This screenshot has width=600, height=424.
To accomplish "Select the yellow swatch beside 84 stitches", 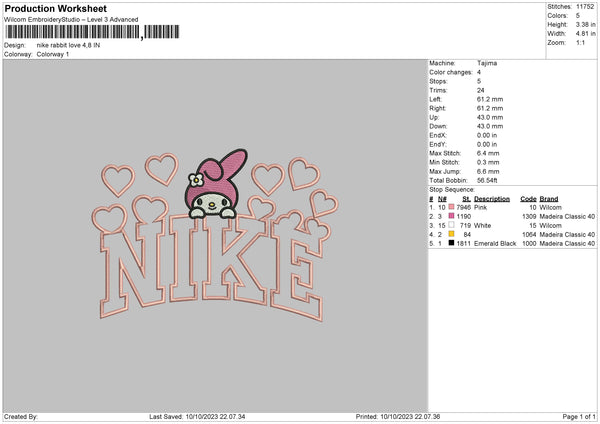I will (452, 234).
